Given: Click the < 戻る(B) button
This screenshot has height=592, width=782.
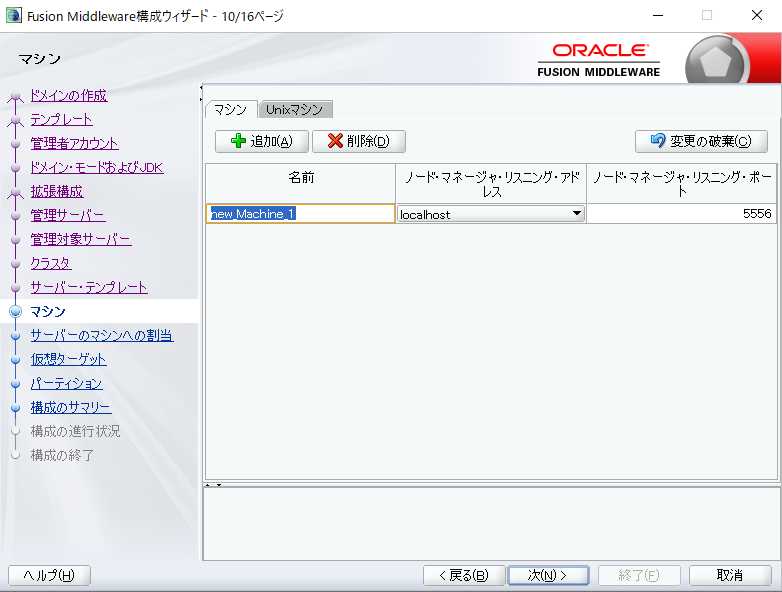Looking at the screenshot, I should (x=463, y=575).
